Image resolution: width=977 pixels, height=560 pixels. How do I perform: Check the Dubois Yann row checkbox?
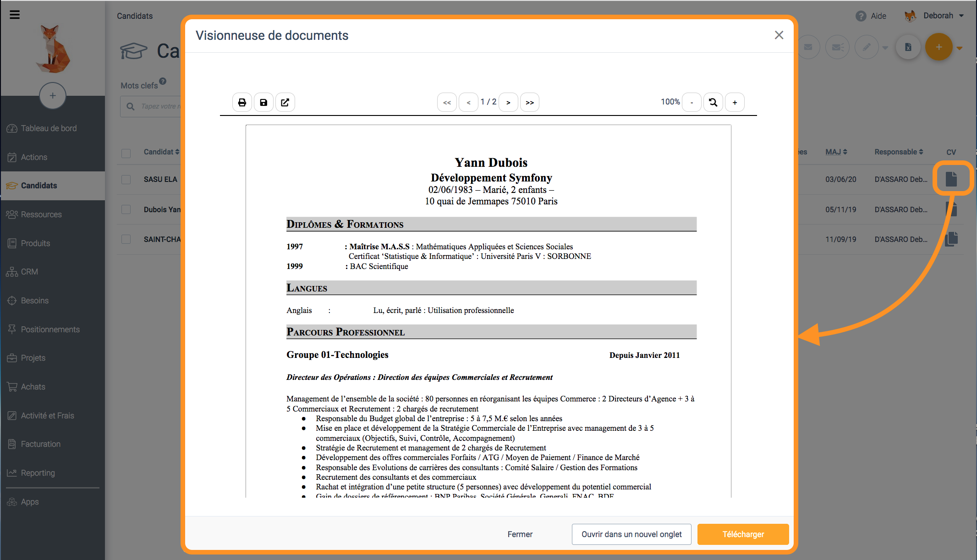[x=126, y=209]
